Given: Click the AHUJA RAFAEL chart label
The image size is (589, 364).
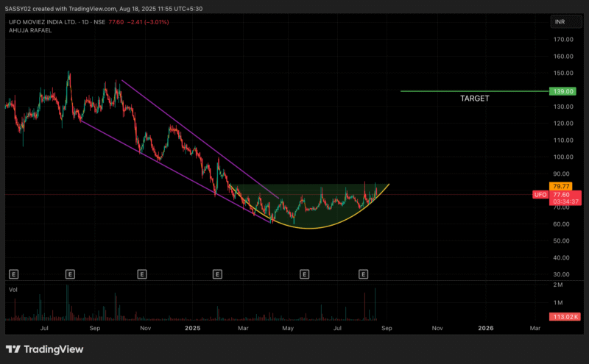Looking at the screenshot, I should pyautogui.click(x=28, y=31).
